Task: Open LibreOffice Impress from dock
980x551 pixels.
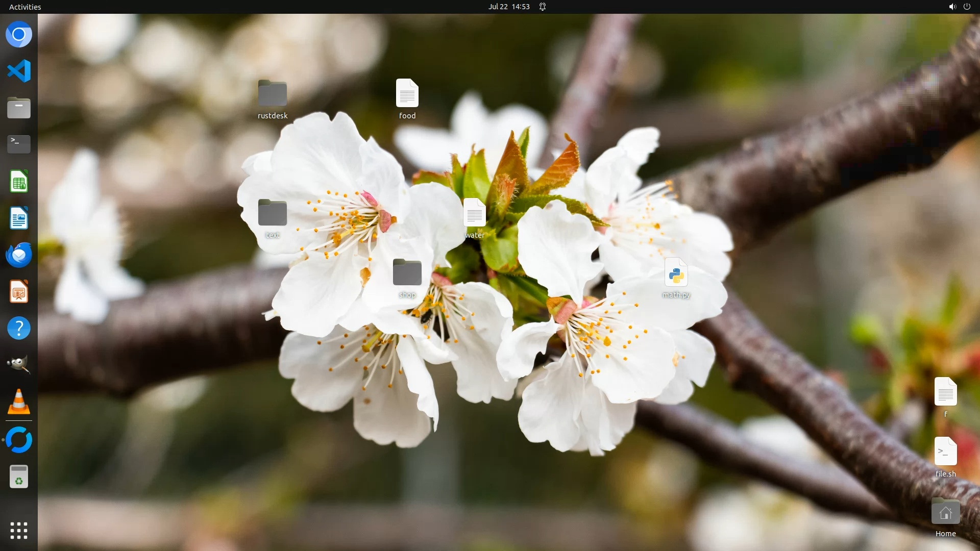Action: 19,292
